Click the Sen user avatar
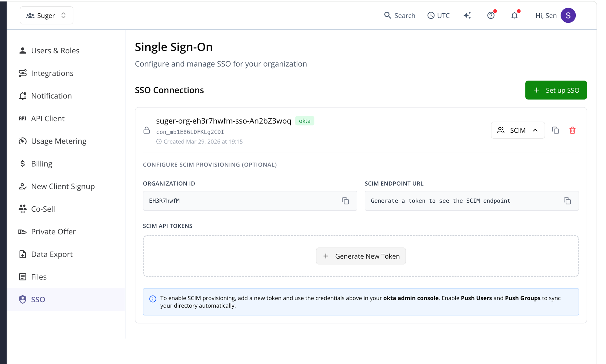The height and width of the screenshot is (364, 606). pyautogui.click(x=568, y=15)
